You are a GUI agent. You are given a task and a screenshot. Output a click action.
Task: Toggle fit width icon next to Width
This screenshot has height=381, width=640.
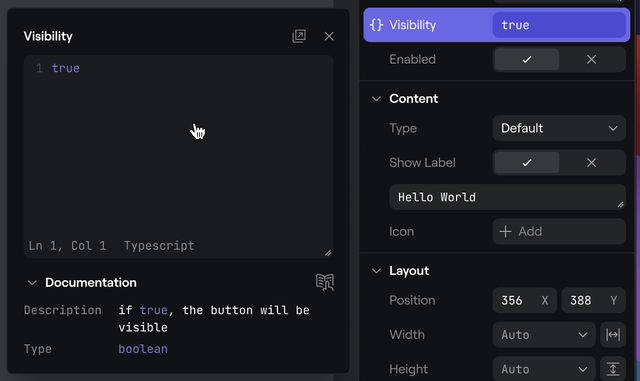coord(613,335)
